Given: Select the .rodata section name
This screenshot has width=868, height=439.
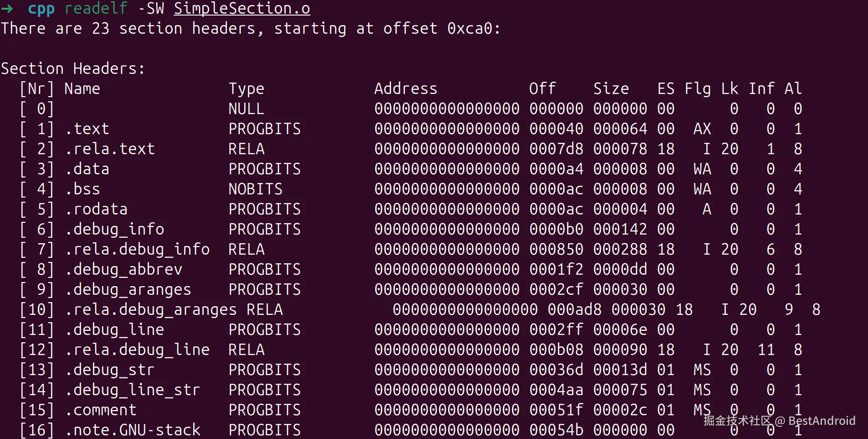Looking at the screenshot, I should (x=96, y=209).
